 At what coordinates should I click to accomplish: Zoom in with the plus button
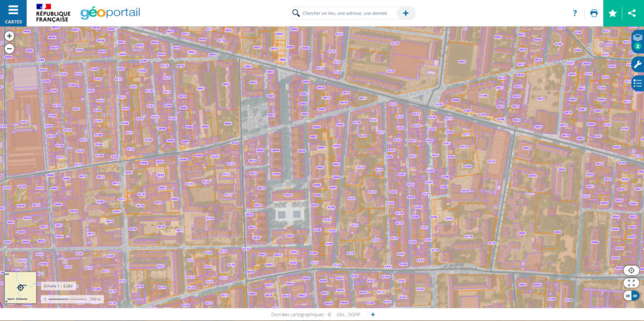click(x=9, y=36)
